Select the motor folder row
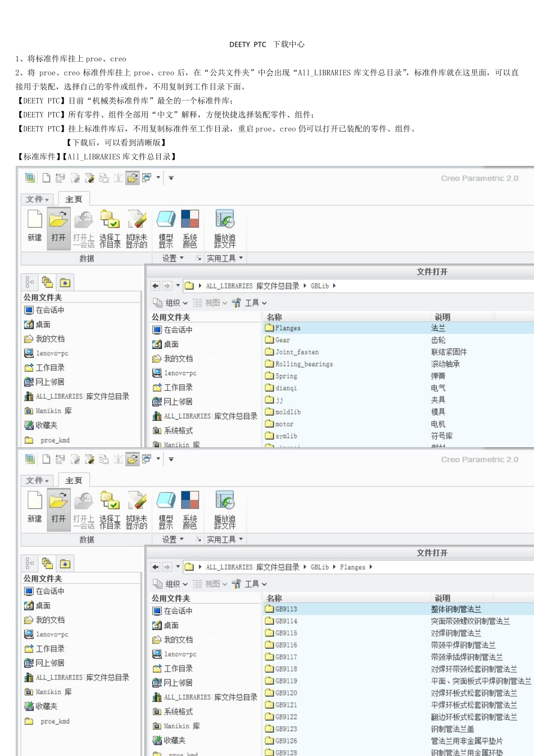 pos(399,424)
